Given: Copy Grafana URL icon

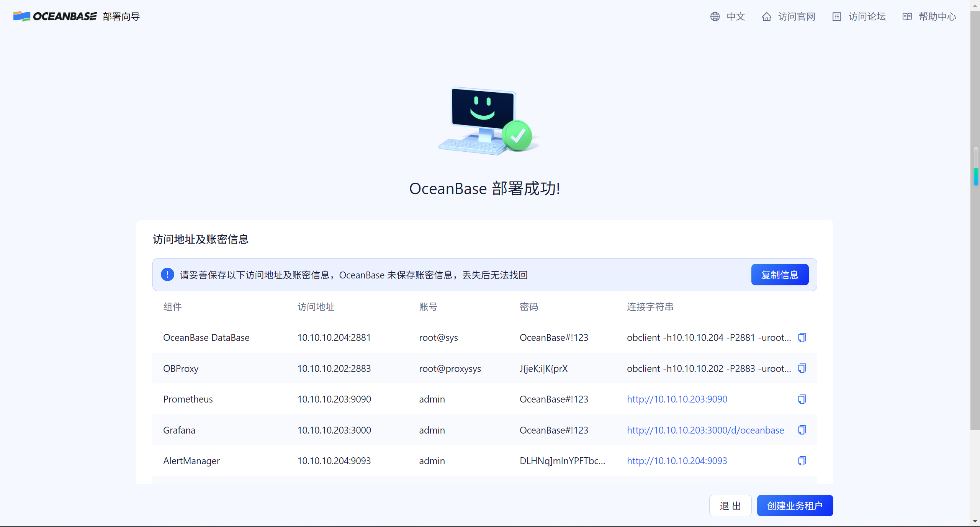Looking at the screenshot, I should 802,430.
